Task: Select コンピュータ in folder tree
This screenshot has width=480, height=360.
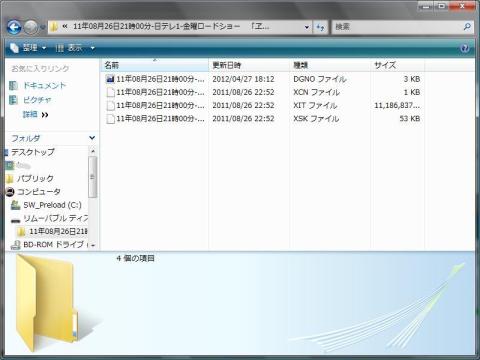Action: 39,192
